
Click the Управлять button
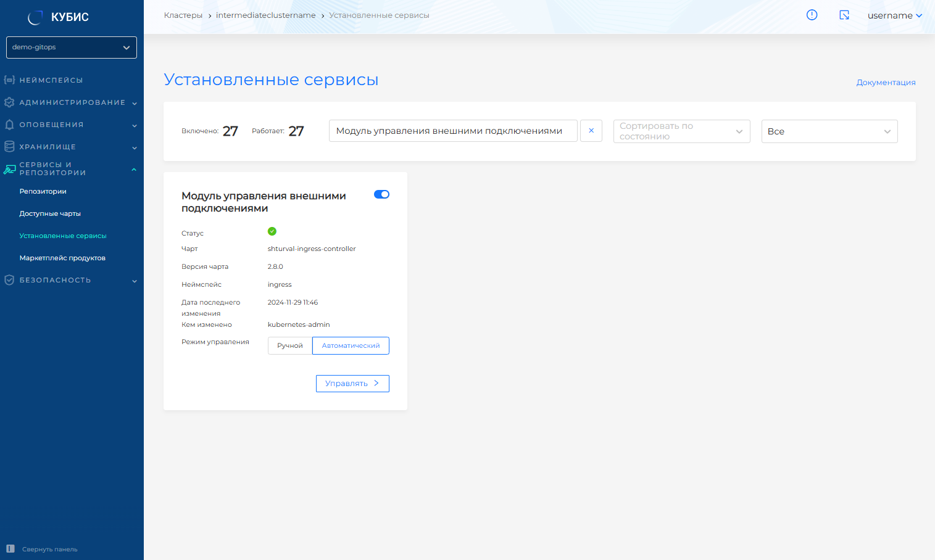click(352, 384)
